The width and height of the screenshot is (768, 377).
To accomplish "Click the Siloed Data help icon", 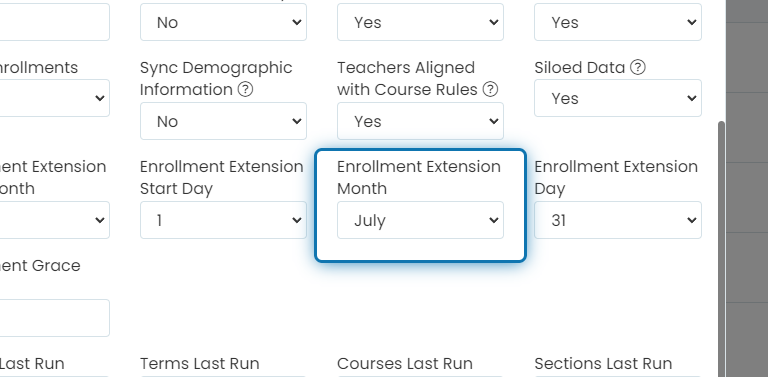I will (638, 68).
